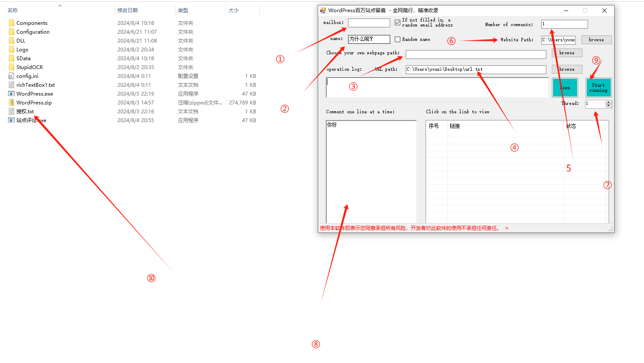This screenshot has width=644, height=363.
Task: Click the richTextBox1.txt document icon
Action: point(11,85)
